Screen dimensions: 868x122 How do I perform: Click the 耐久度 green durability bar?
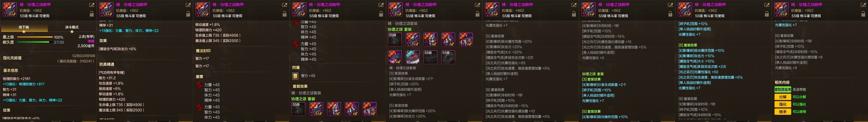(x=34, y=42)
